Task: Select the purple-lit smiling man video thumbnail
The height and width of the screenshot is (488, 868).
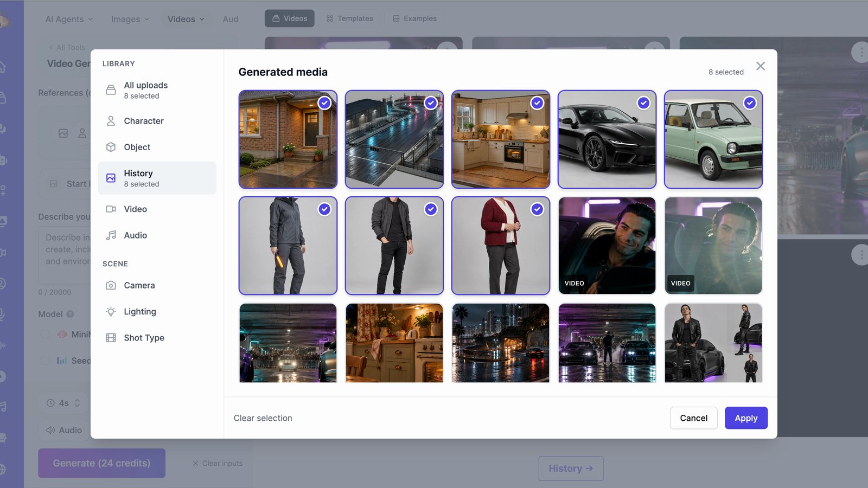Action: tap(607, 246)
